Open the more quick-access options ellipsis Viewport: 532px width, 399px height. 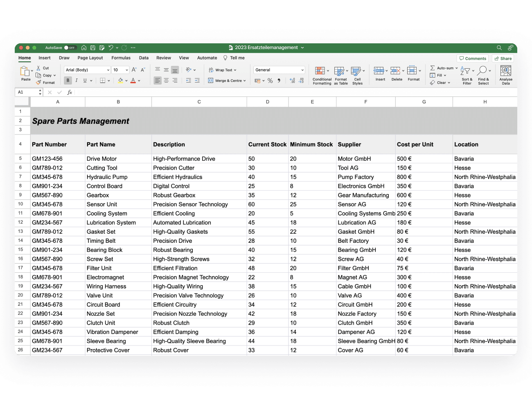click(x=133, y=47)
